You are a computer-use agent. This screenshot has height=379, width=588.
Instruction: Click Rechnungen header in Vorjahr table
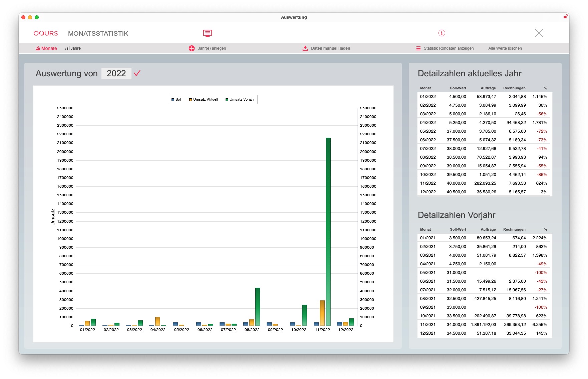pos(514,229)
